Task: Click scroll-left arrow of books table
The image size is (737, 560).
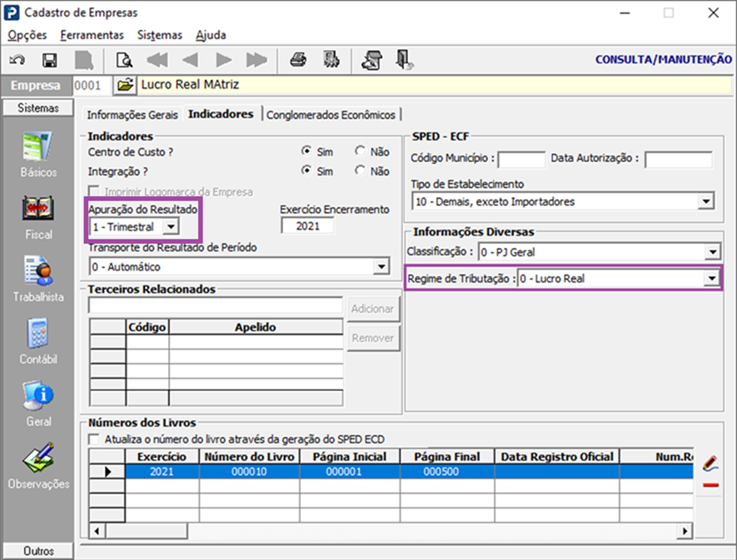Action: pyautogui.click(x=97, y=531)
